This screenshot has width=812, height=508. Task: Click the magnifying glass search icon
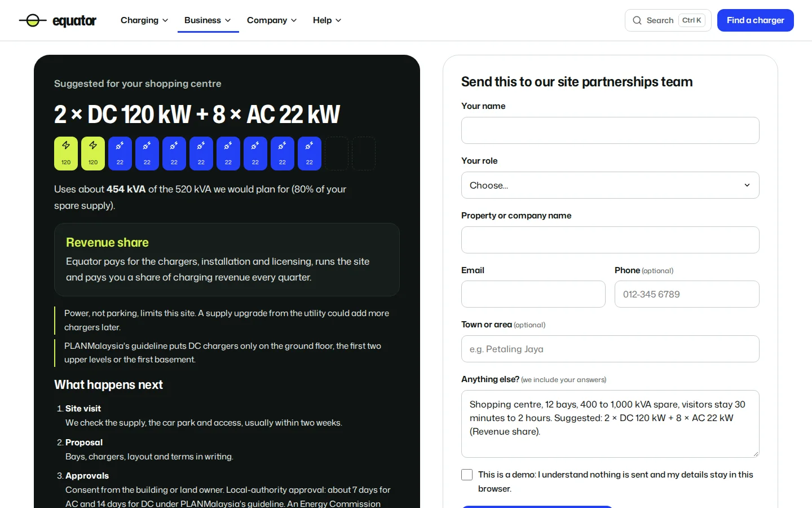point(637,20)
